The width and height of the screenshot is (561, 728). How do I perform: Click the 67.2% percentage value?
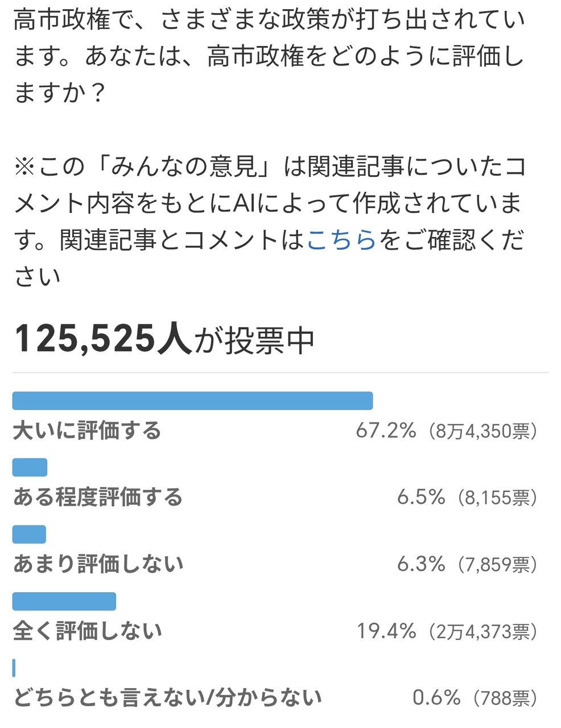386,431
